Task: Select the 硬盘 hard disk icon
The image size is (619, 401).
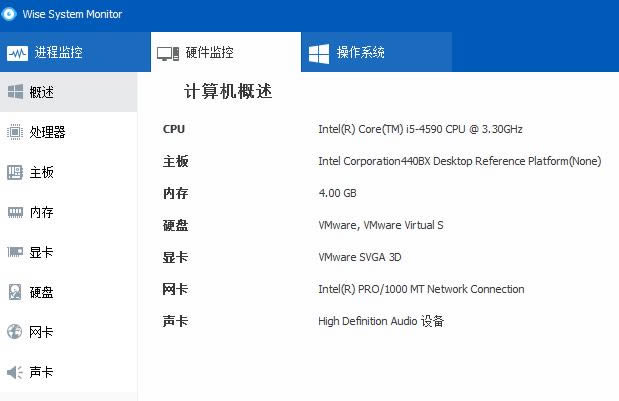Action: [15, 292]
